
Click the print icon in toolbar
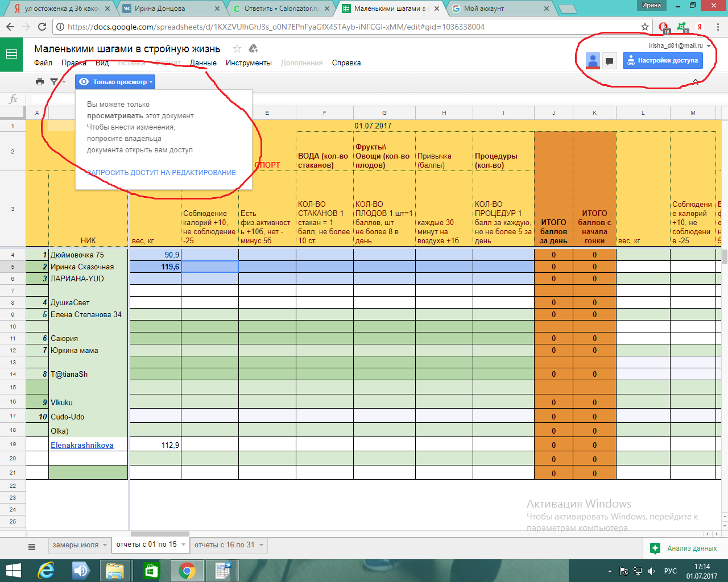click(x=40, y=82)
